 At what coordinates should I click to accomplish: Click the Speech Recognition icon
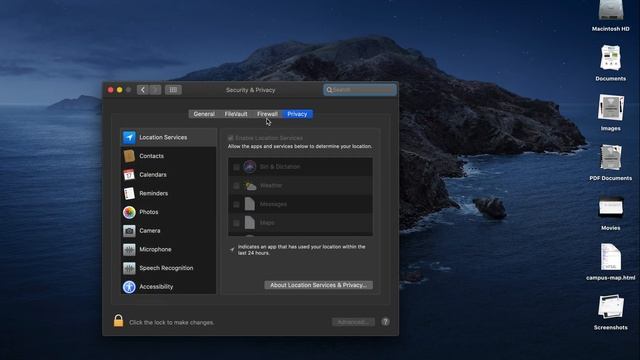(x=129, y=268)
